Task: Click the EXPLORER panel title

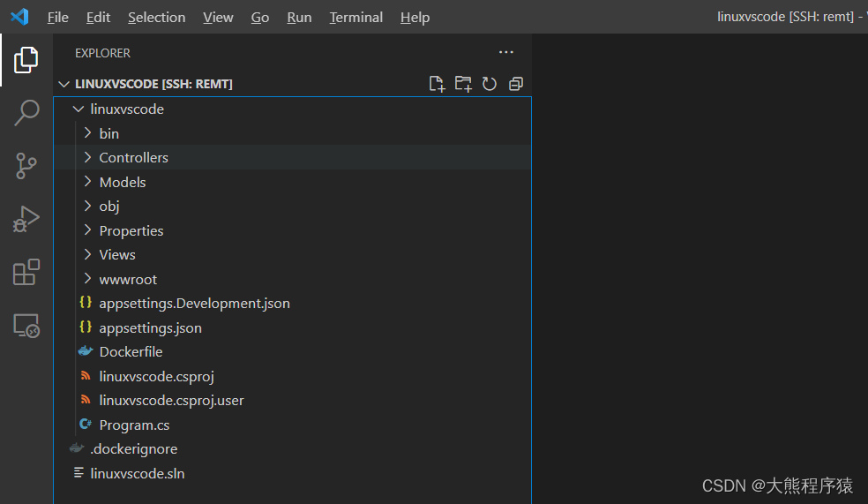Action: click(x=103, y=53)
